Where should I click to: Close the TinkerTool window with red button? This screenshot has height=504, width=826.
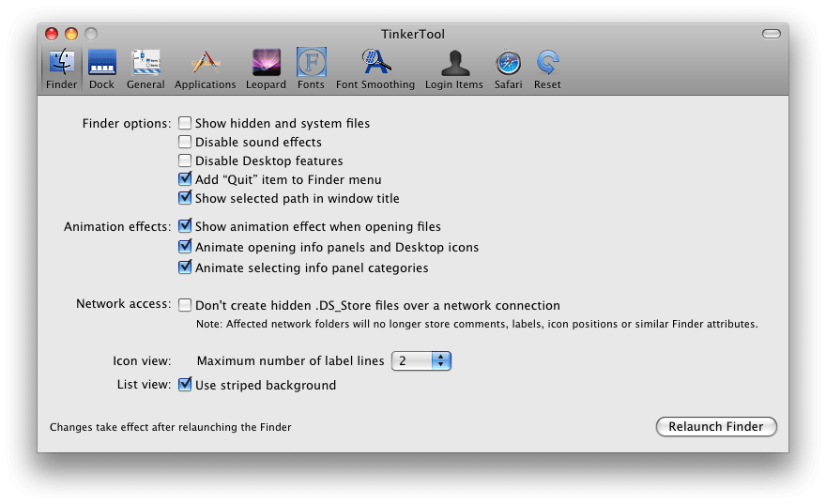coord(52,34)
